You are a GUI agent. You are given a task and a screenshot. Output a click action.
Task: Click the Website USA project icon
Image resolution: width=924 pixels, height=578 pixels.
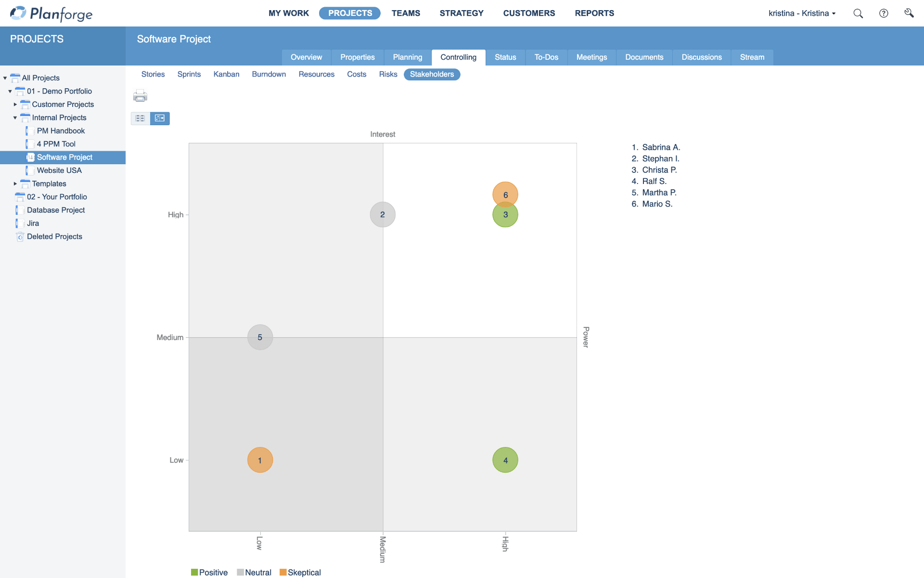(x=30, y=171)
